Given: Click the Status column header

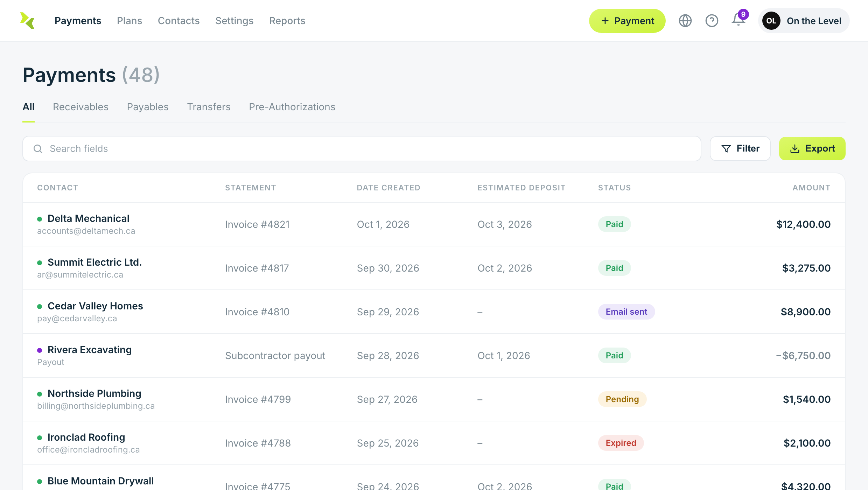Looking at the screenshot, I should point(614,188).
